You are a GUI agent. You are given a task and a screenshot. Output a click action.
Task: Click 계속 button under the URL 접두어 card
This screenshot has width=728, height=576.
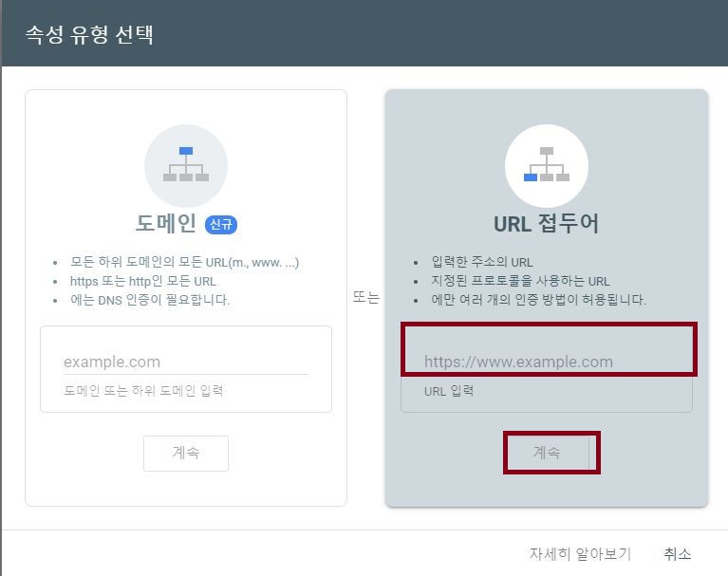tap(547, 452)
